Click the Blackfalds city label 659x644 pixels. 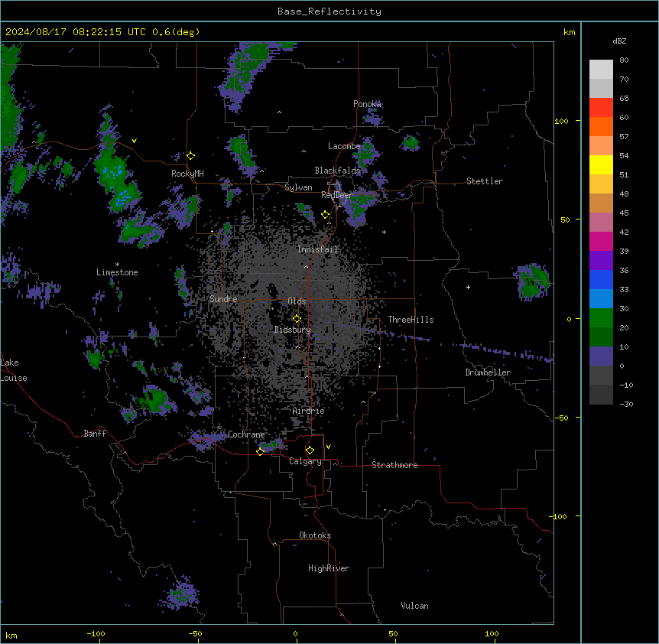337,171
